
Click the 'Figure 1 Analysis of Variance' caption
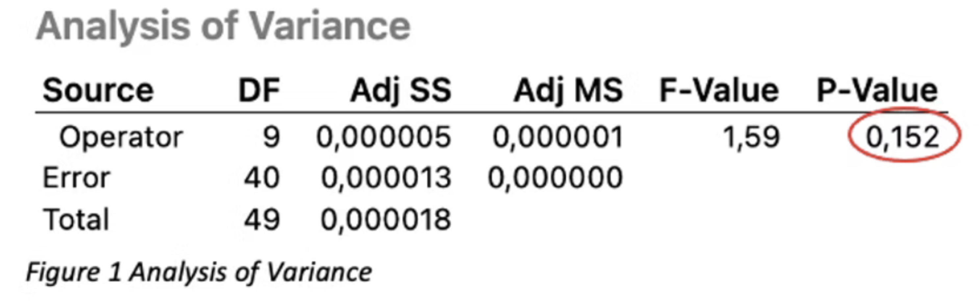[199, 272]
